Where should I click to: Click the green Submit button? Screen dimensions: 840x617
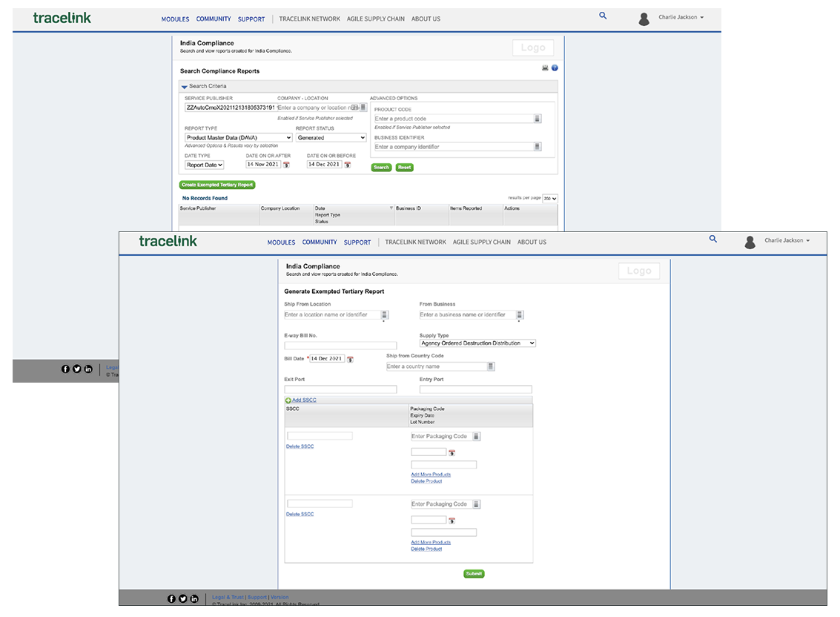click(x=474, y=574)
